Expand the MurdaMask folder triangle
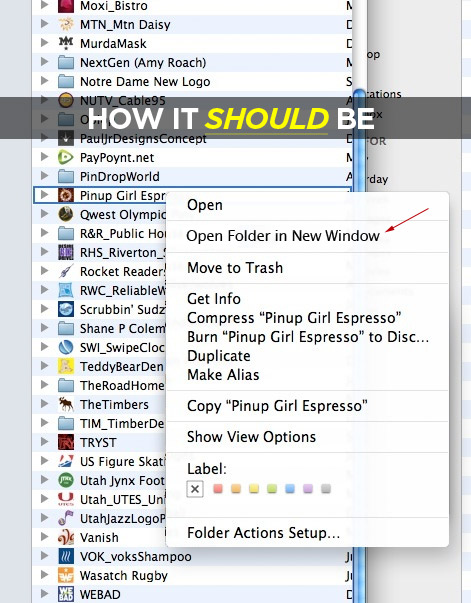Screen dimensions: 471x603 [45, 43]
